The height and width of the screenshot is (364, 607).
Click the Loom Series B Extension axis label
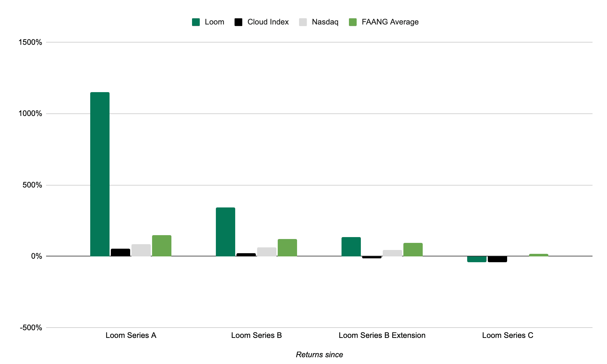382,335
